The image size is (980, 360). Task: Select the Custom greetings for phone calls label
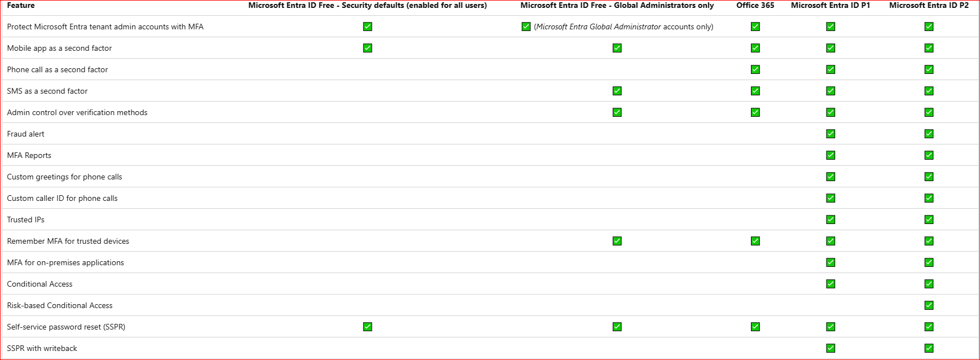[x=64, y=177]
